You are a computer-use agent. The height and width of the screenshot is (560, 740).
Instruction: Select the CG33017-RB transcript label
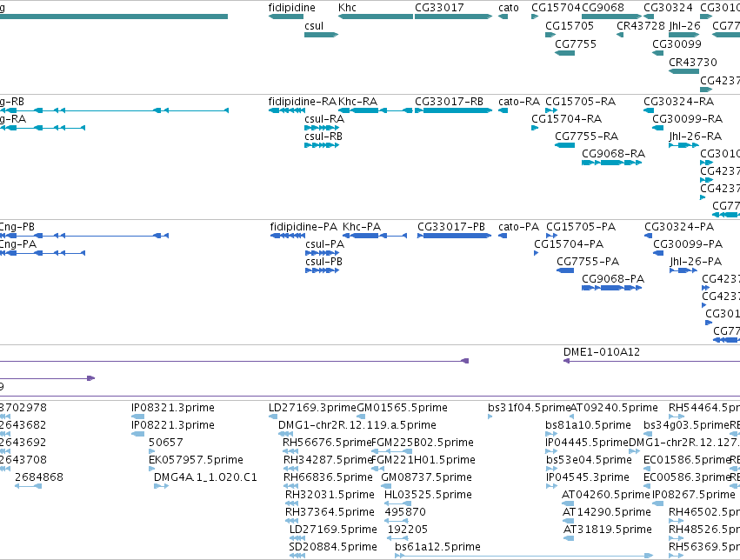point(449,102)
